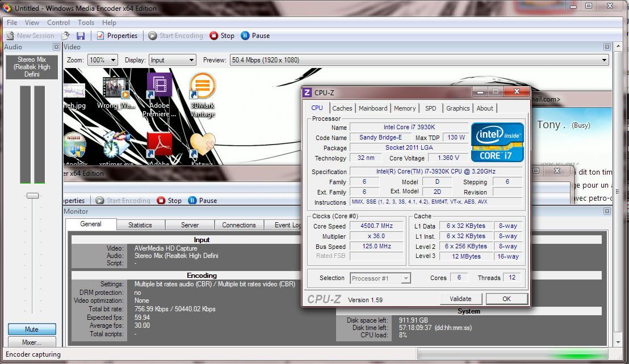629x364 pixels.
Task: Select the CPU tab in CPU-Z
Action: (317, 108)
